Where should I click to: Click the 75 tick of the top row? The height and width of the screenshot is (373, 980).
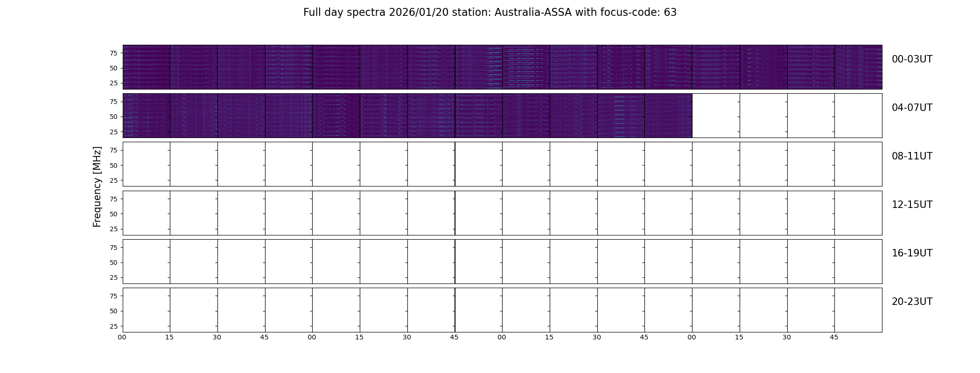pos(113,53)
